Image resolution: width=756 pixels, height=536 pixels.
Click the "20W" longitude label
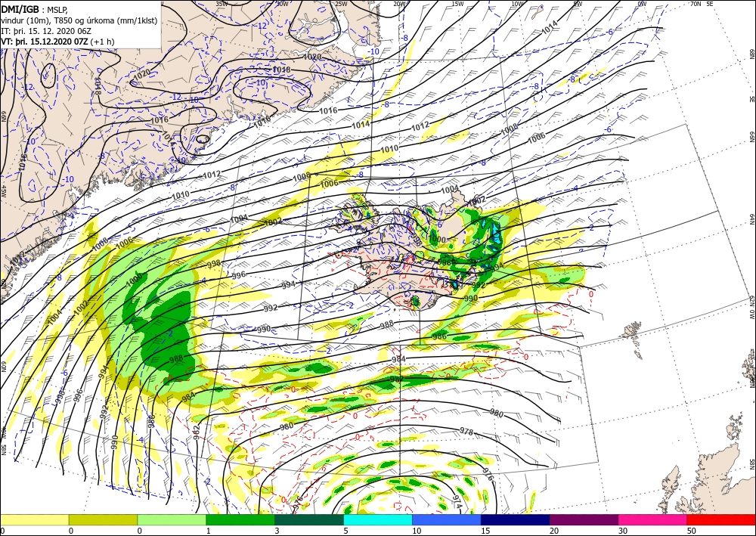(x=399, y=4)
